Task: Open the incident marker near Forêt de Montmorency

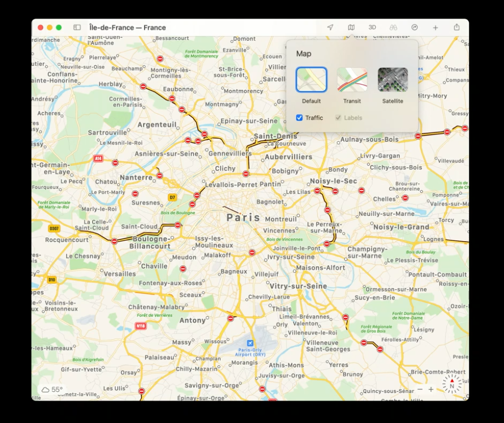Action: click(160, 59)
